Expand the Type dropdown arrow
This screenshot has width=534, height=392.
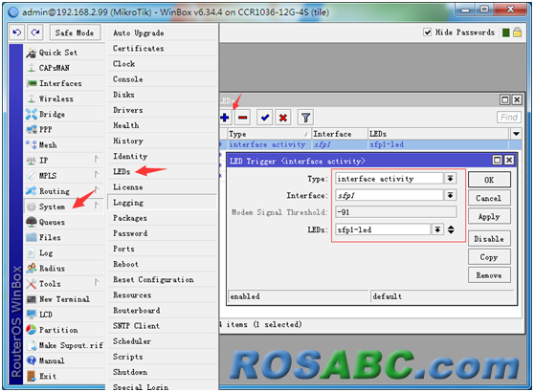450,179
